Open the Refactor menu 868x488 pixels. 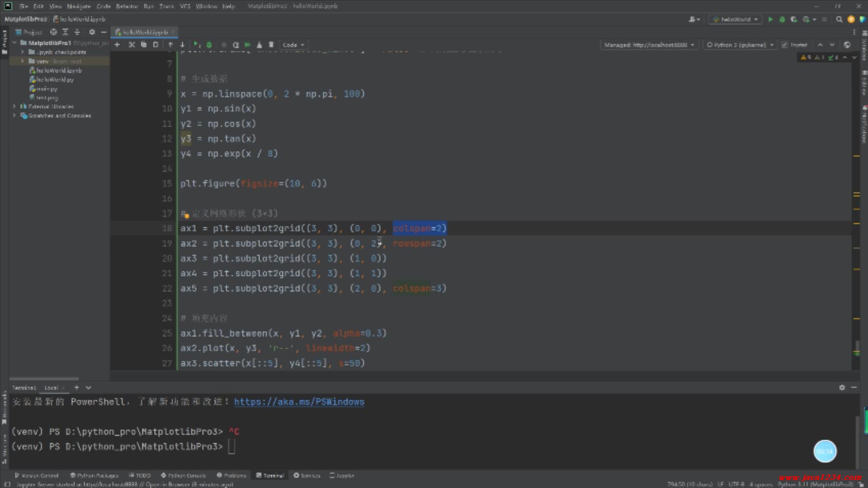click(127, 6)
